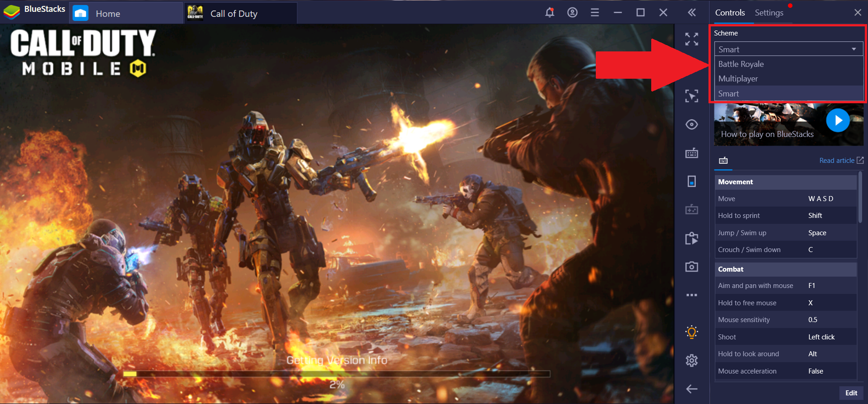Click the controls list scrollbar

tap(860, 197)
